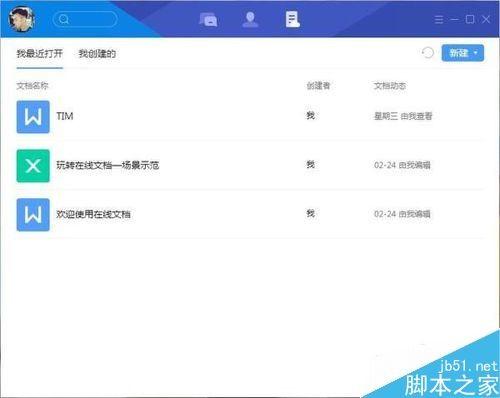Click the search input field

point(85,19)
